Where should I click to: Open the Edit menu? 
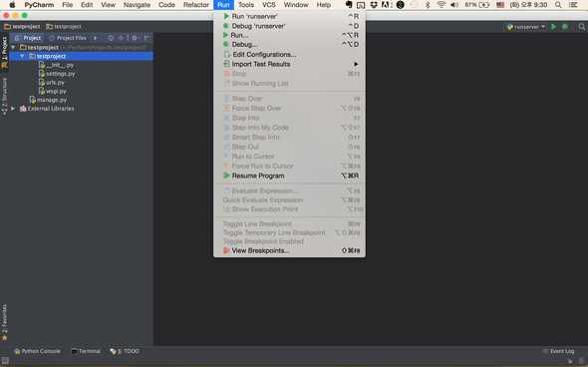point(87,5)
